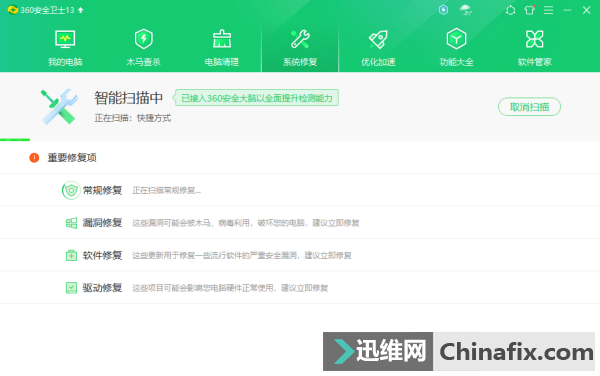Viewport: 600px width, 376px height.
Task: Click the orange alert icon by 重要修复项
Action: (x=34, y=158)
